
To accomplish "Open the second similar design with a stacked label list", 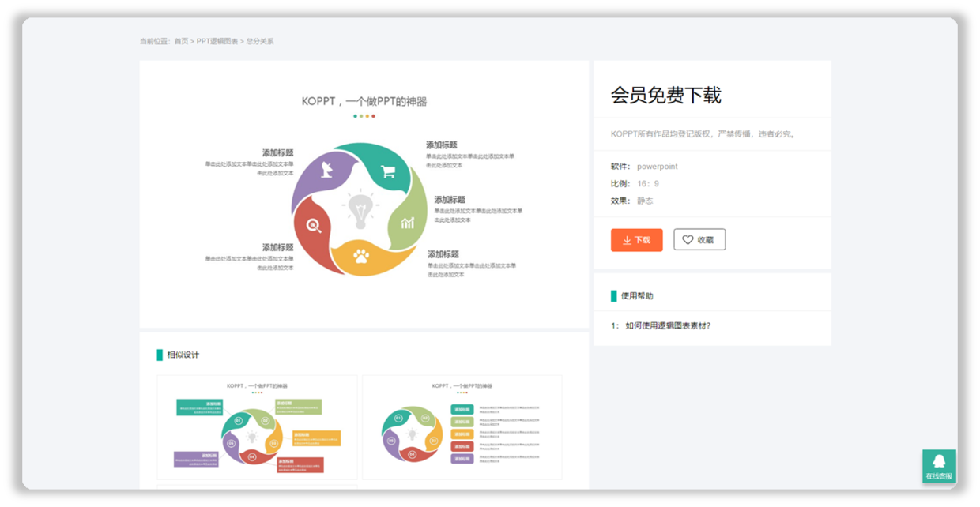I will 462,427.
